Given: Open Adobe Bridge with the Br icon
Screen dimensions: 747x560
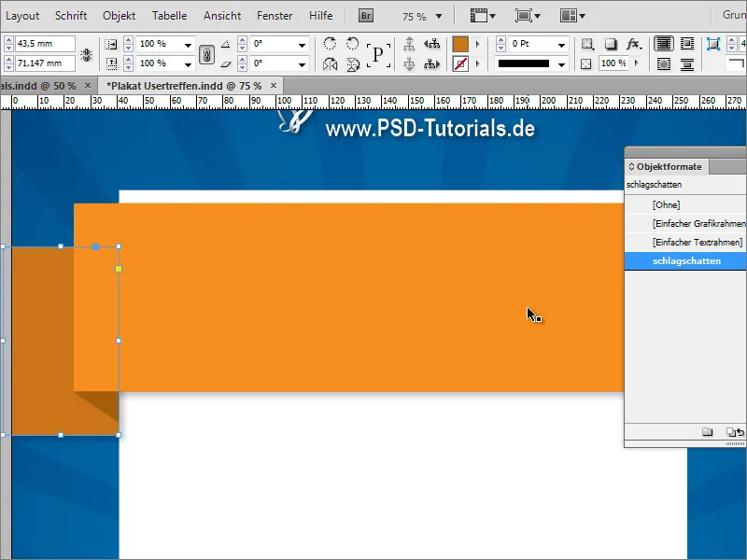Looking at the screenshot, I should click(365, 16).
